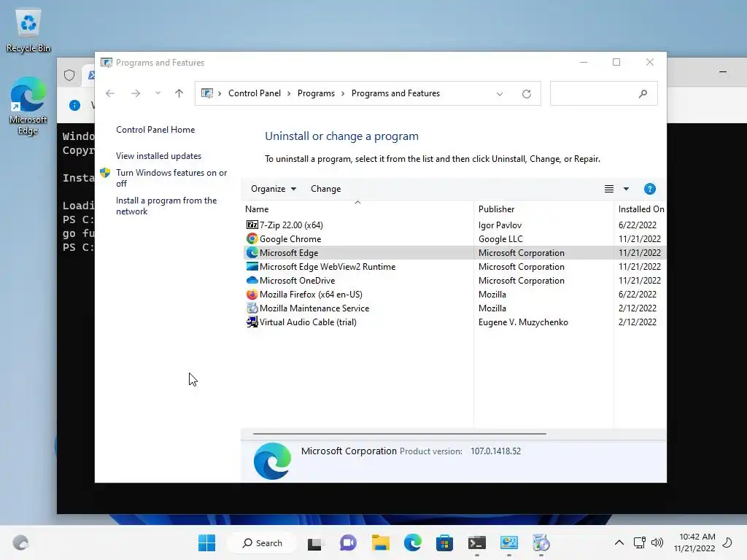Open Install a program from the network
This screenshot has width=747, height=560.
166,206
